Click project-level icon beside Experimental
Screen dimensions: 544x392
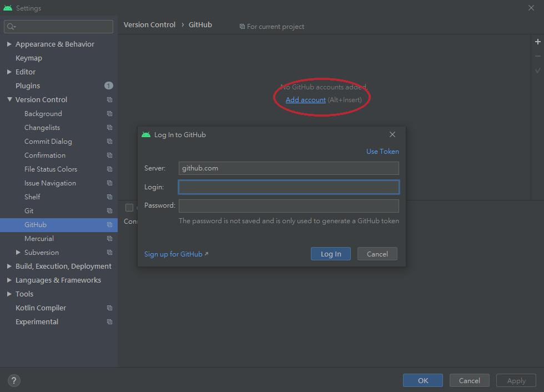coord(109,321)
